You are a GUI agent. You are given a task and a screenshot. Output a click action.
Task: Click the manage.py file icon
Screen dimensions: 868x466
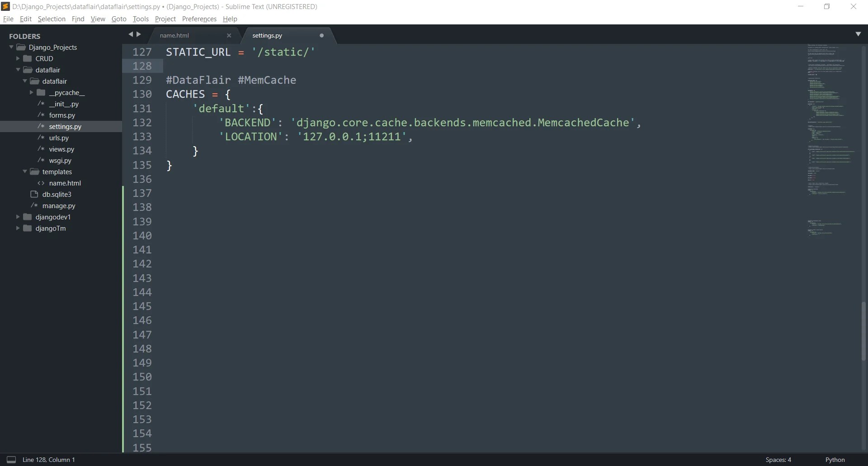[34, 205]
